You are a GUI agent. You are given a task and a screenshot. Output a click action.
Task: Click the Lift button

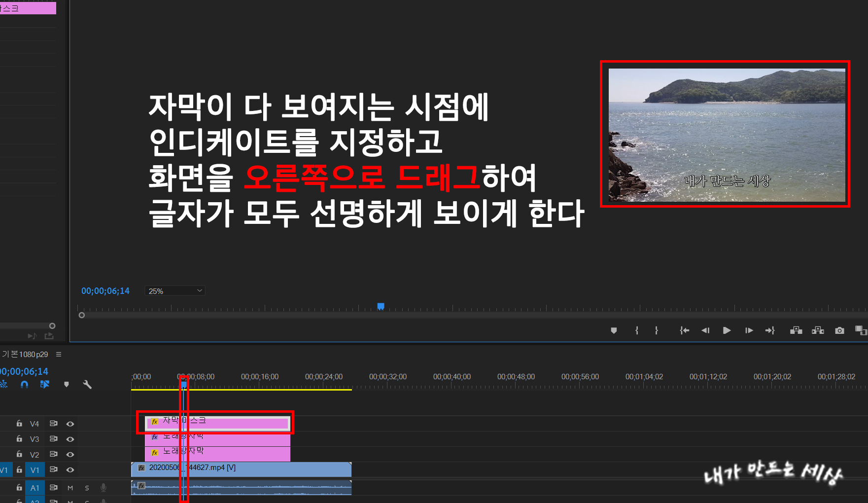tap(796, 330)
